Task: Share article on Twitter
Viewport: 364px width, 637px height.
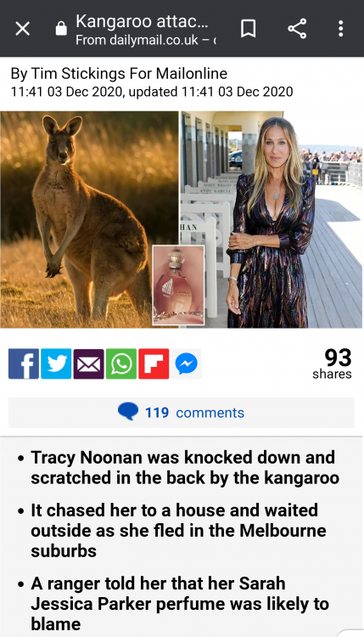Action: click(x=56, y=364)
